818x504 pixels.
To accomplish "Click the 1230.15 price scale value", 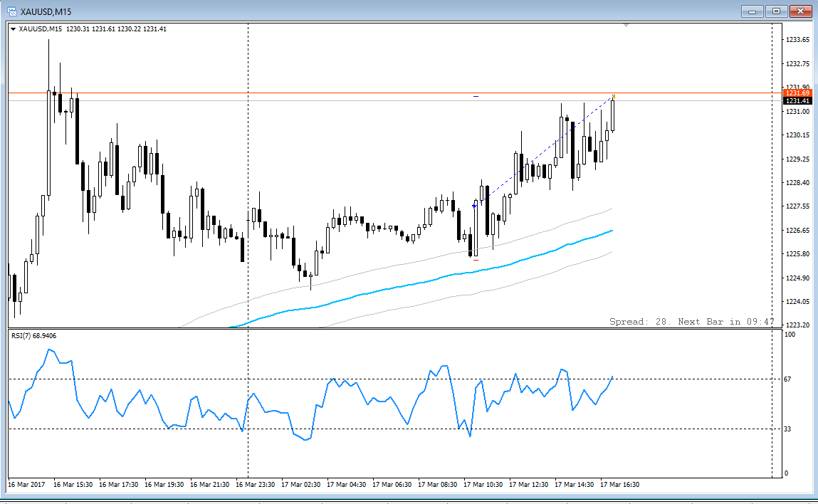I will pyautogui.click(x=797, y=135).
